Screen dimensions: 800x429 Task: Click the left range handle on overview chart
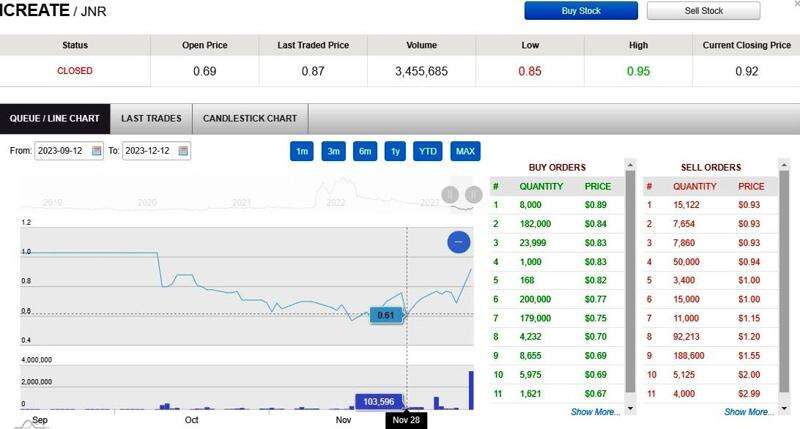point(450,194)
